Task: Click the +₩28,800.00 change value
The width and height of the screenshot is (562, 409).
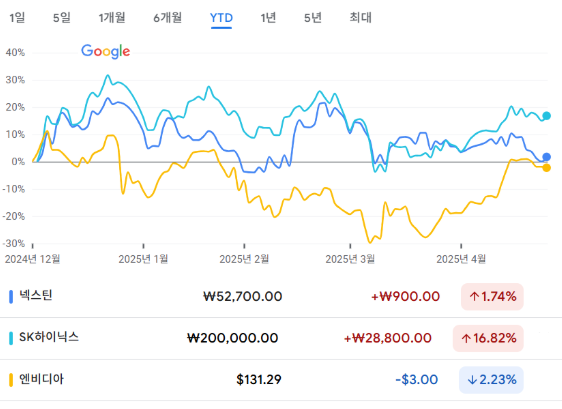Action: (x=387, y=338)
